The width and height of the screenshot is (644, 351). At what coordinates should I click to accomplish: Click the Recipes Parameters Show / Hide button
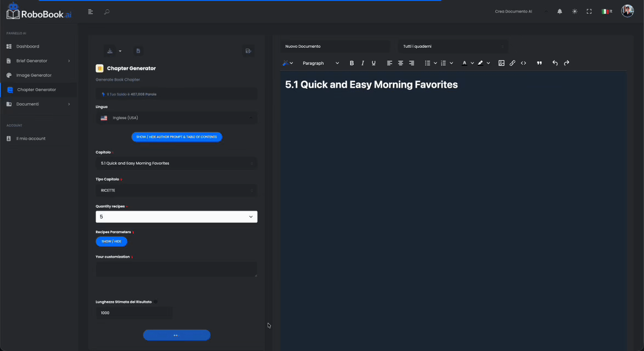coord(111,241)
